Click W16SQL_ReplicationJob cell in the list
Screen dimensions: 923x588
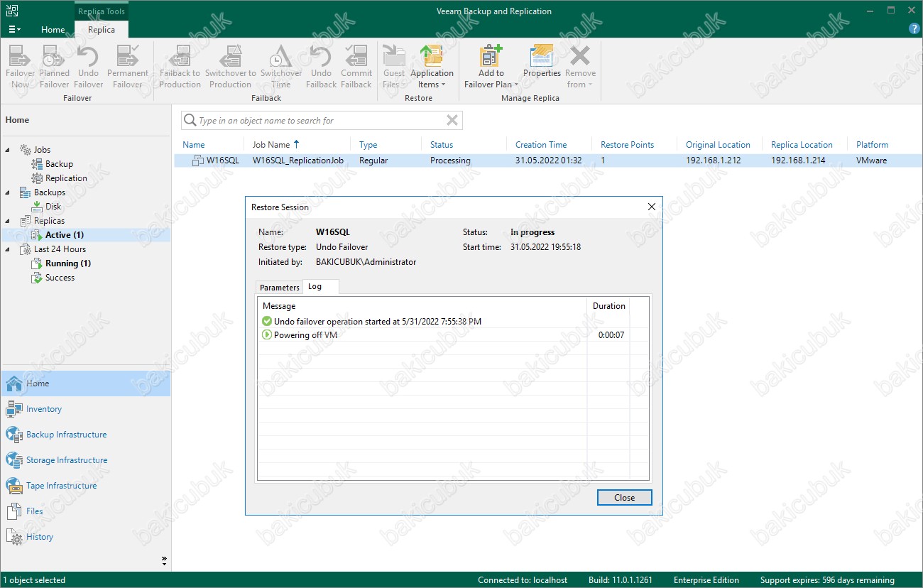tap(298, 160)
